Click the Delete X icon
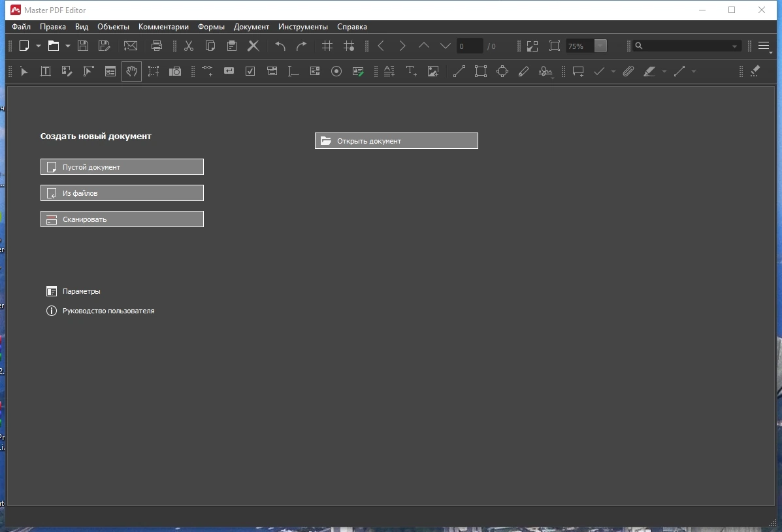Viewport: 782px width, 532px height. (x=253, y=46)
